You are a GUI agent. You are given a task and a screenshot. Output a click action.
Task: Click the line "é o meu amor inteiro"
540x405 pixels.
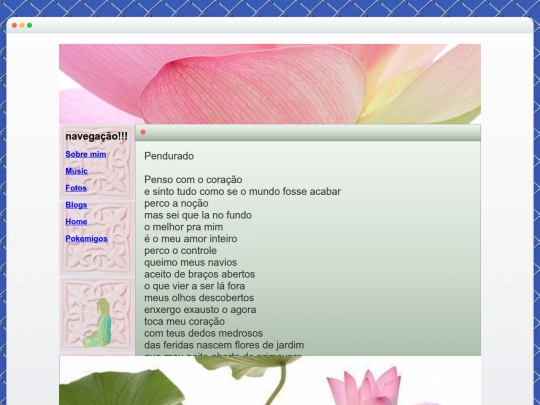click(191, 239)
